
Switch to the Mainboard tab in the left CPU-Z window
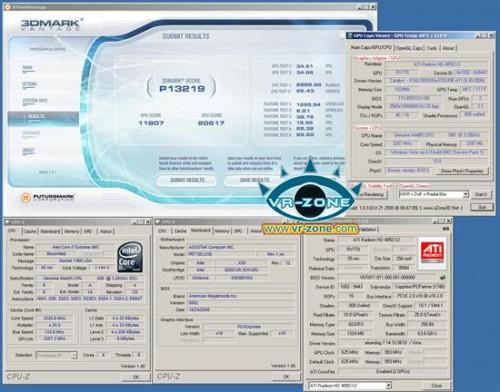coord(50,231)
